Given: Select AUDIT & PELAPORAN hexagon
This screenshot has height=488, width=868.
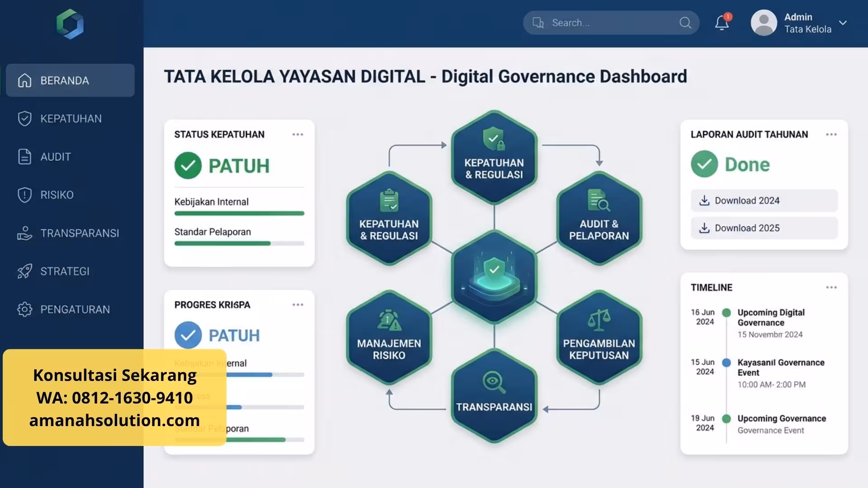Looking at the screenshot, I should pyautogui.click(x=599, y=218).
